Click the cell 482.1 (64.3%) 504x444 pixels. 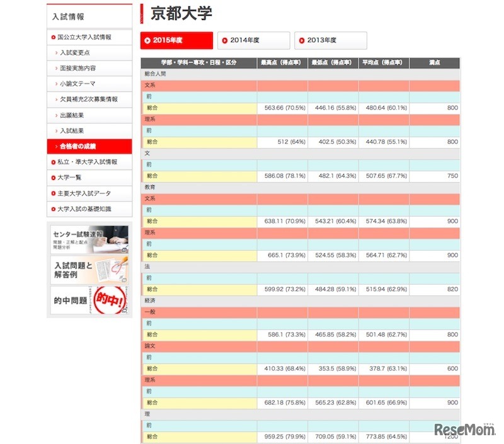tap(333, 176)
